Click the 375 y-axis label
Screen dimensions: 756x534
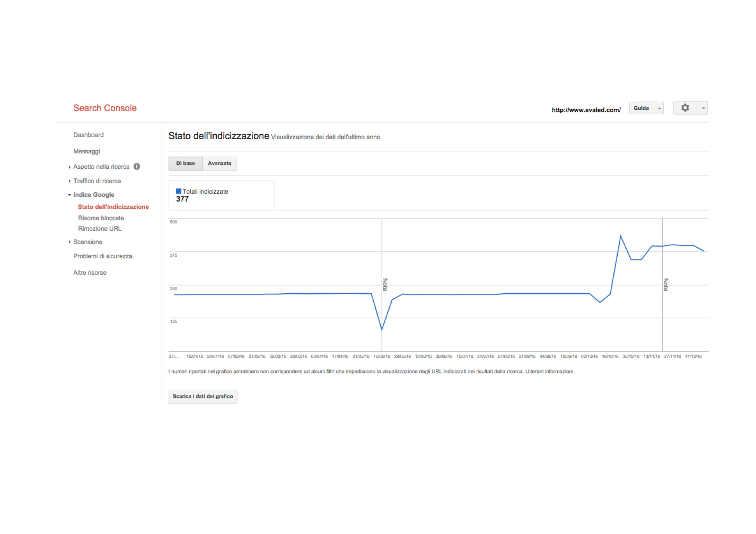173,255
